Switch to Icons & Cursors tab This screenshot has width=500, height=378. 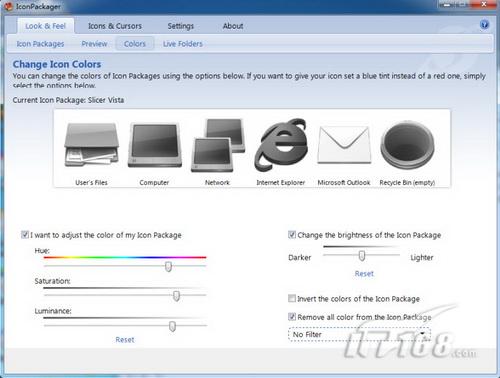115,26
